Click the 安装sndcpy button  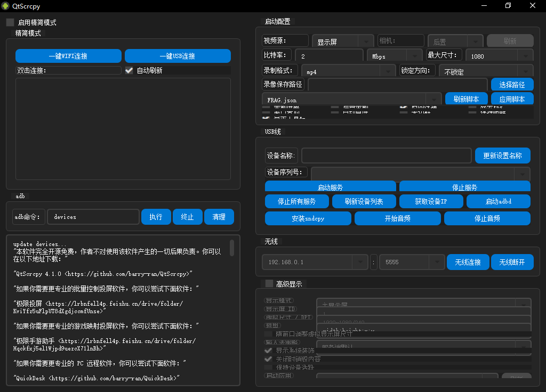coord(308,218)
